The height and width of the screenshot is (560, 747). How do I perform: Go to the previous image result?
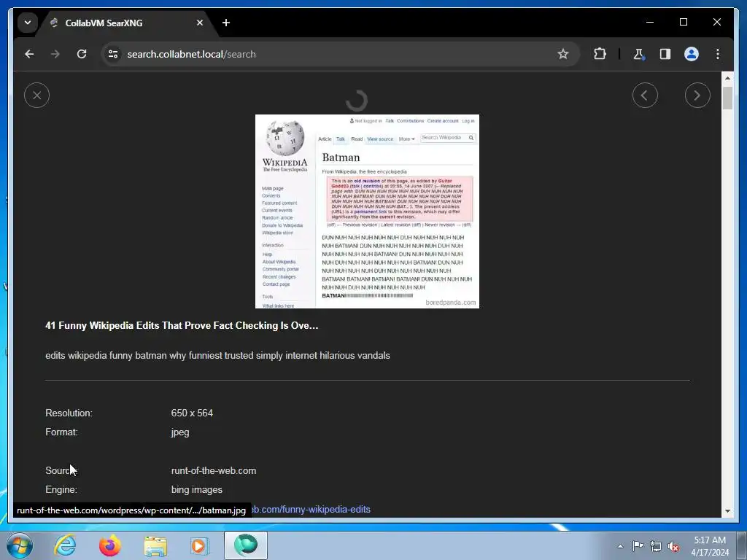coord(645,96)
